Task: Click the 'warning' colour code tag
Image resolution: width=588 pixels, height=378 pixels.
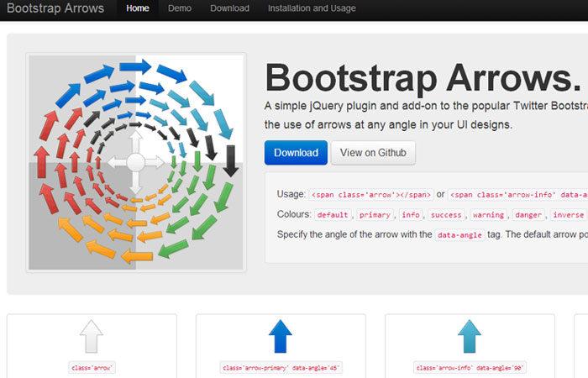Action: click(488, 214)
